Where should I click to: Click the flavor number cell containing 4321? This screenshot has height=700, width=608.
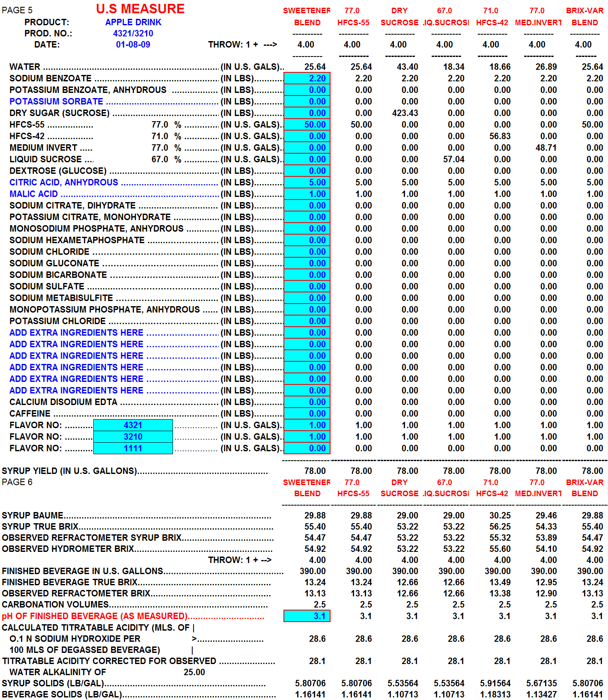[x=133, y=425]
